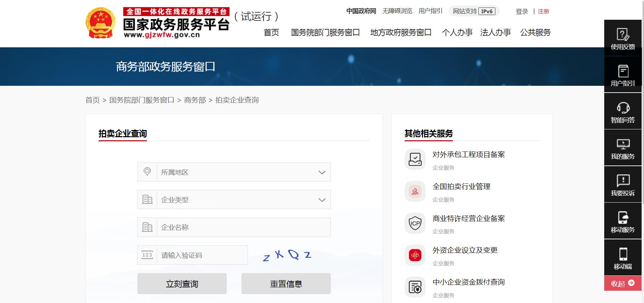This screenshot has height=303, width=644.
Task: Click the 外资企业设立及变更 red icon
Action: coord(415,255)
